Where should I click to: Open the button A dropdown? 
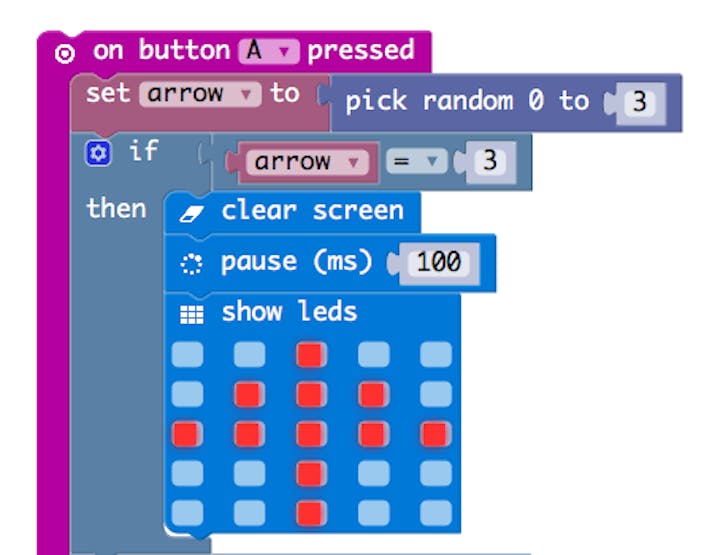pyautogui.click(x=269, y=52)
